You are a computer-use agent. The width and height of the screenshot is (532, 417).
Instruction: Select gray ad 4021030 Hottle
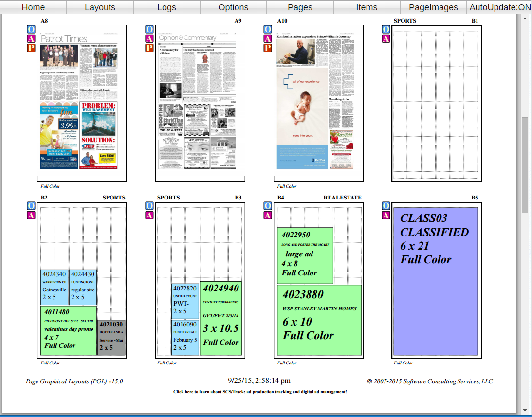111,337
